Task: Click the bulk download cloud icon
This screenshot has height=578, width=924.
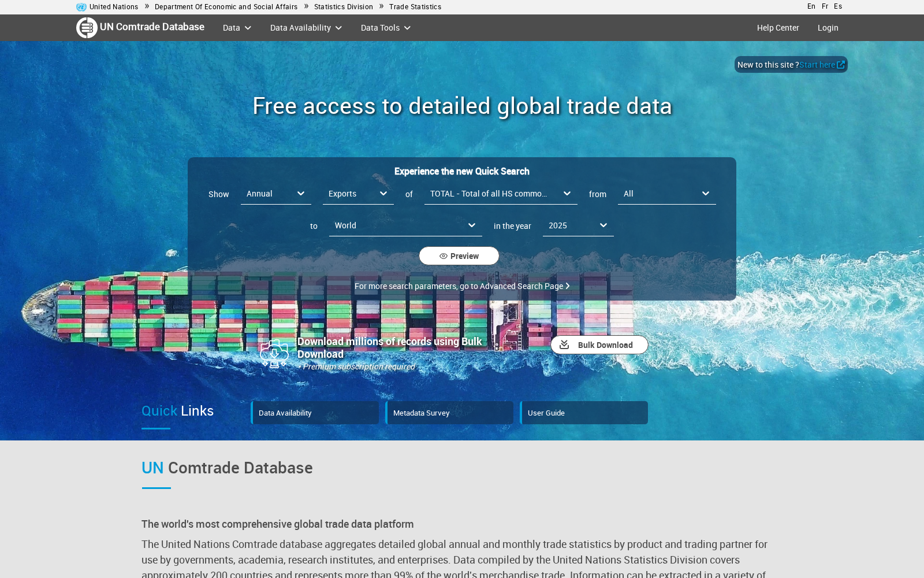Action: pyautogui.click(x=274, y=353)
